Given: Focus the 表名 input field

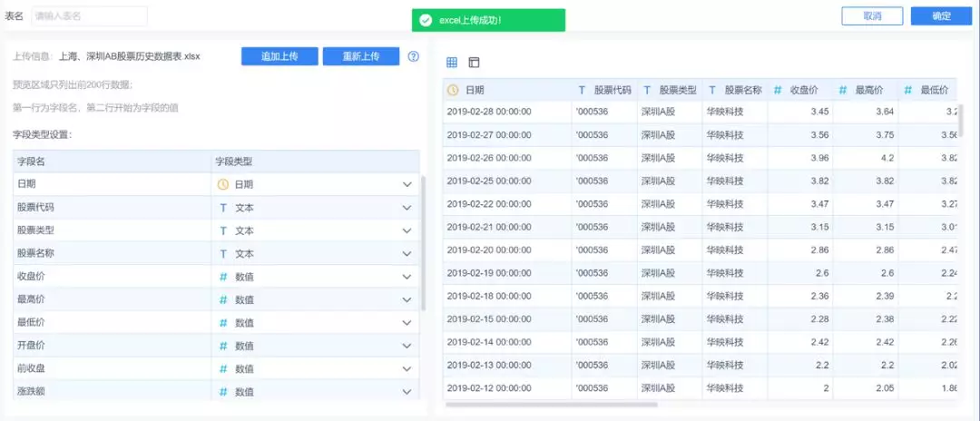Looking at the screenshot, I should (89, 16).
